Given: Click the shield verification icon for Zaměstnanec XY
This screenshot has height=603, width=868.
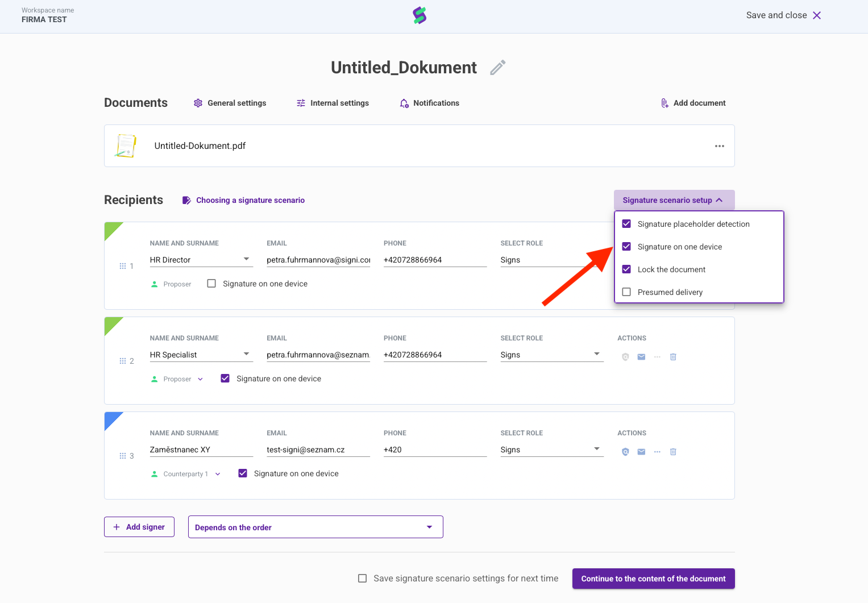Looking at the screenshot, I should [x=625, y=452].
